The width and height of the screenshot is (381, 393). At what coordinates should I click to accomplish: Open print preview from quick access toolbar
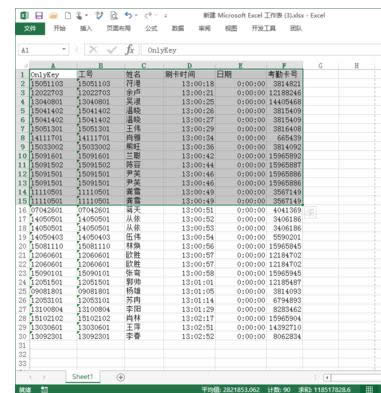(x=114, y=16)
